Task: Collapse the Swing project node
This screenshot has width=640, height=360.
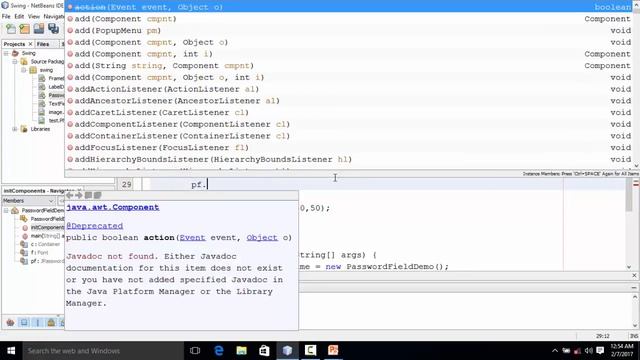Action: [x=6, y=53]
